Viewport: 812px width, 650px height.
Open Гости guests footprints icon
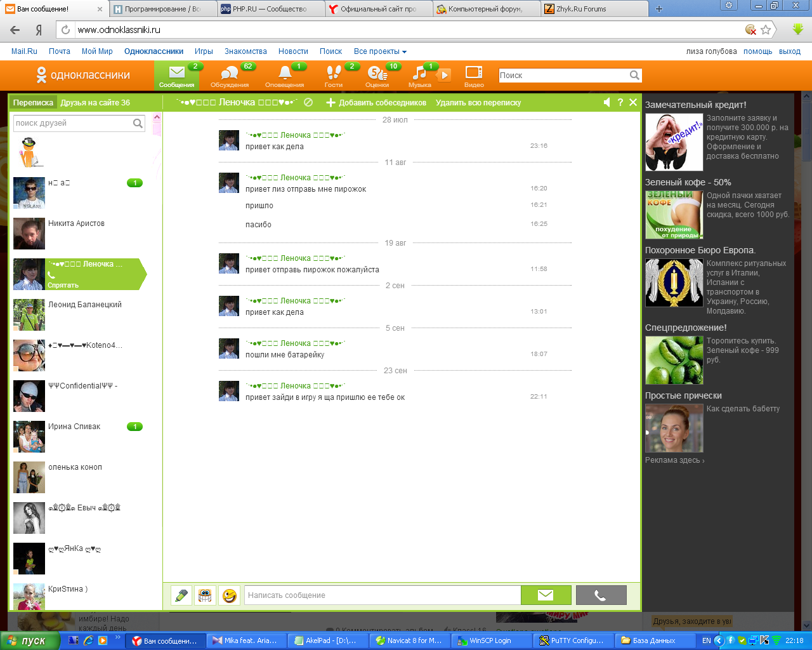334,76
